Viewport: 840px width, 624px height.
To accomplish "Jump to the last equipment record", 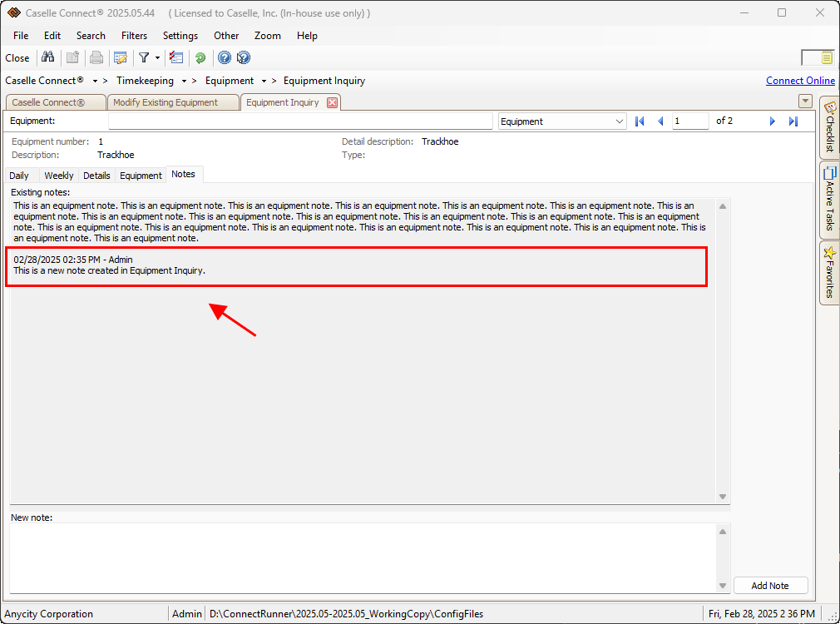I will point(793,121).
